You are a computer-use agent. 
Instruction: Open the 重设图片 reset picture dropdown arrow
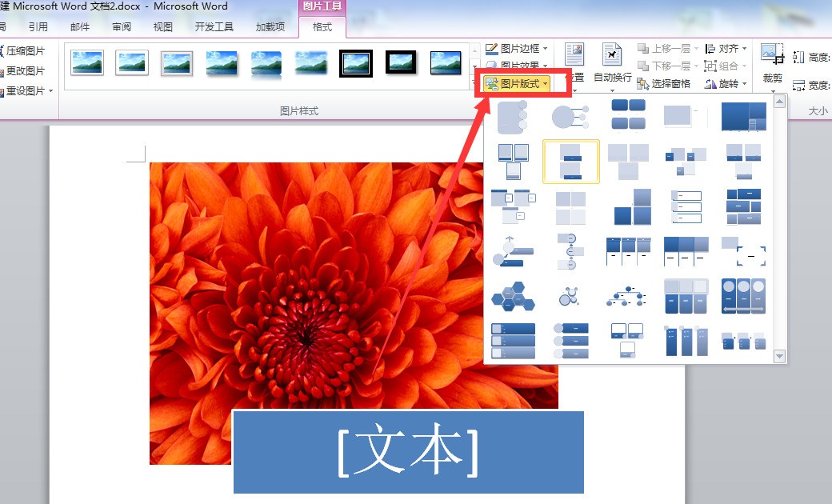(x=51, y=91)
